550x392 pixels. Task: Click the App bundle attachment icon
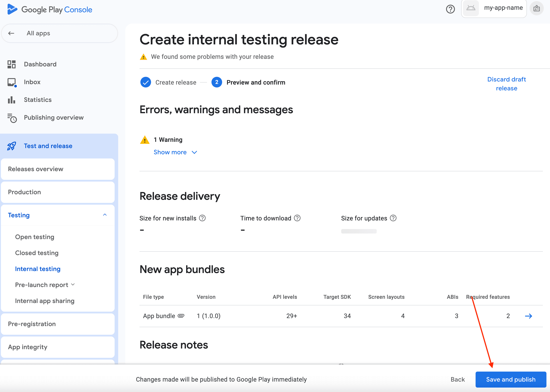(181, 316)
